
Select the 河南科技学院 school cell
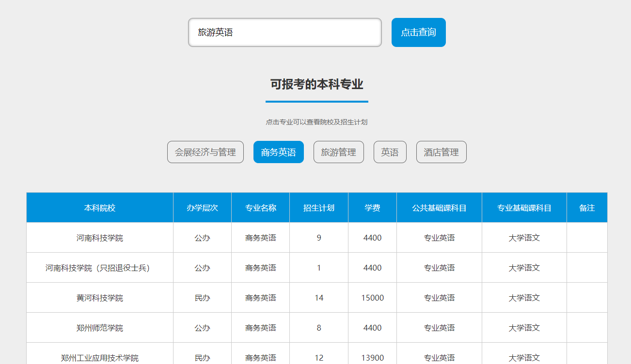tap(100, 238)
